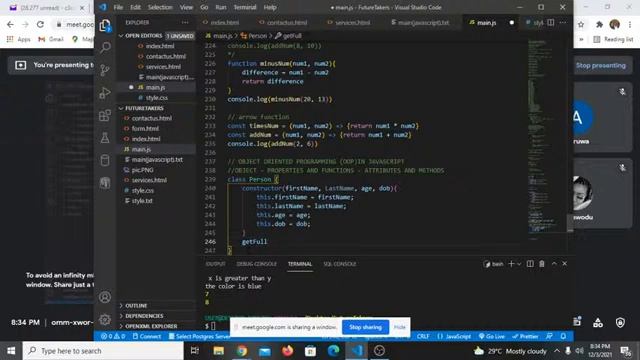Open the Terminal menu
The width and height of the screenshot is (640, 360).
[244, 7]
